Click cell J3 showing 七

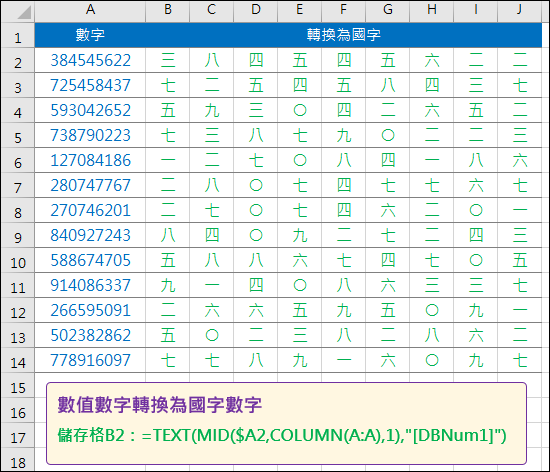(519, 85)
